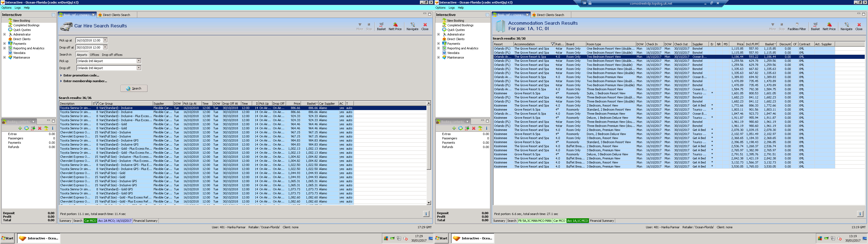The image size is (868, 244).
Task: Open the Pick up airport dropdown
Action: (x=139, y=61)
